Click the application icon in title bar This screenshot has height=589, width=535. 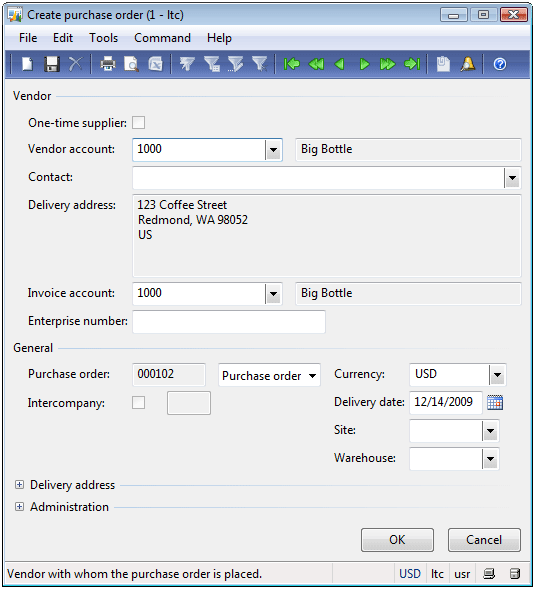[x=15, y=15]
